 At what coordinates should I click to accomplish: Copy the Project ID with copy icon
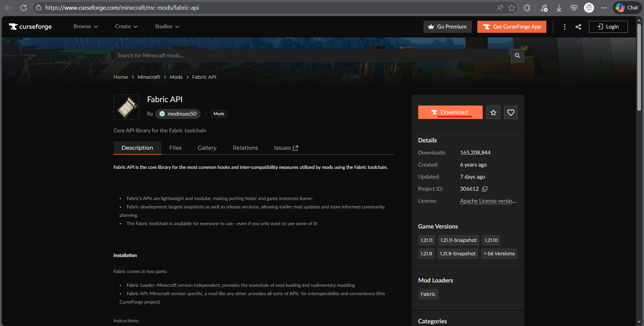484,189
